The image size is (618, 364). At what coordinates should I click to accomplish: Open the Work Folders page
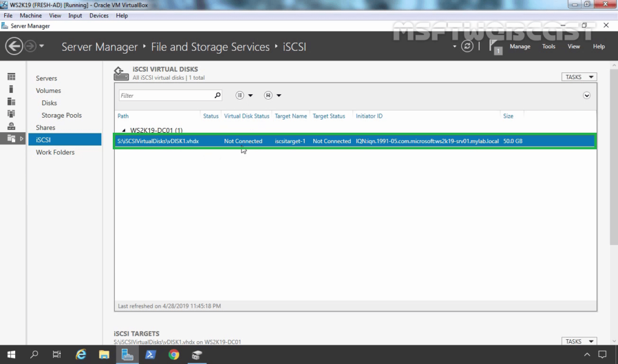click(55, 152)
